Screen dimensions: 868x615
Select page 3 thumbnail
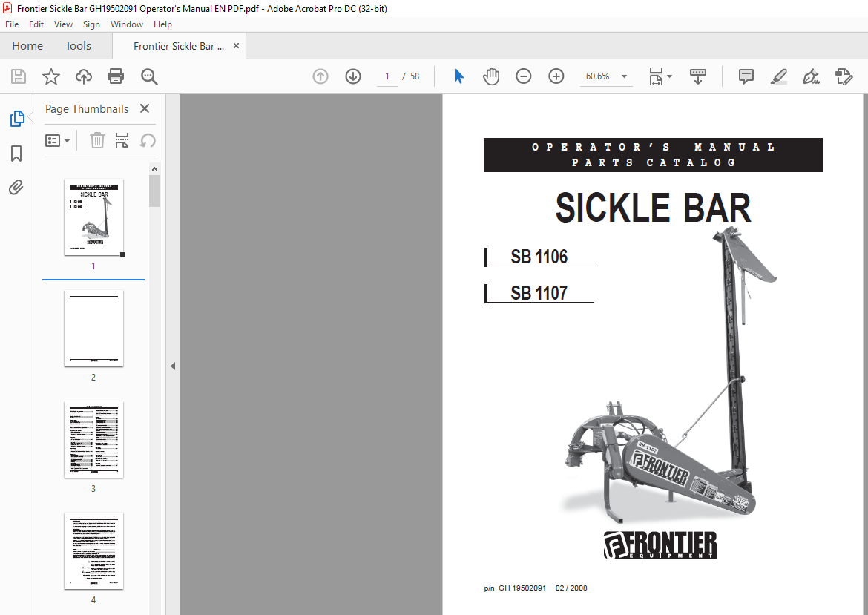[93, 439]
